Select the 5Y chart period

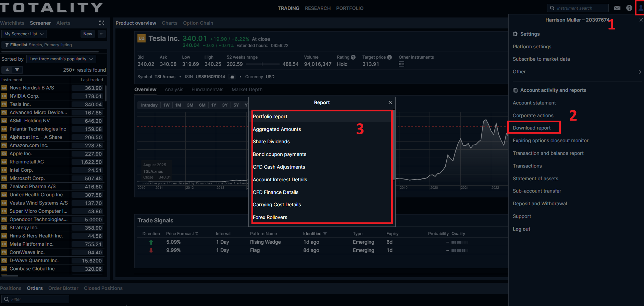[236, 105]
